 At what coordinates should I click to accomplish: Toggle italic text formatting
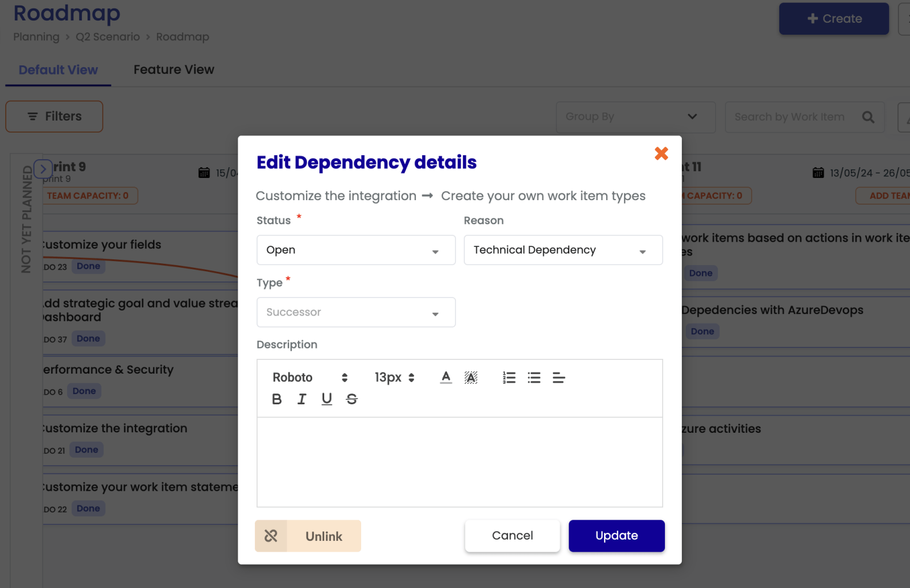pyautogui.click(x=302, y=399)
